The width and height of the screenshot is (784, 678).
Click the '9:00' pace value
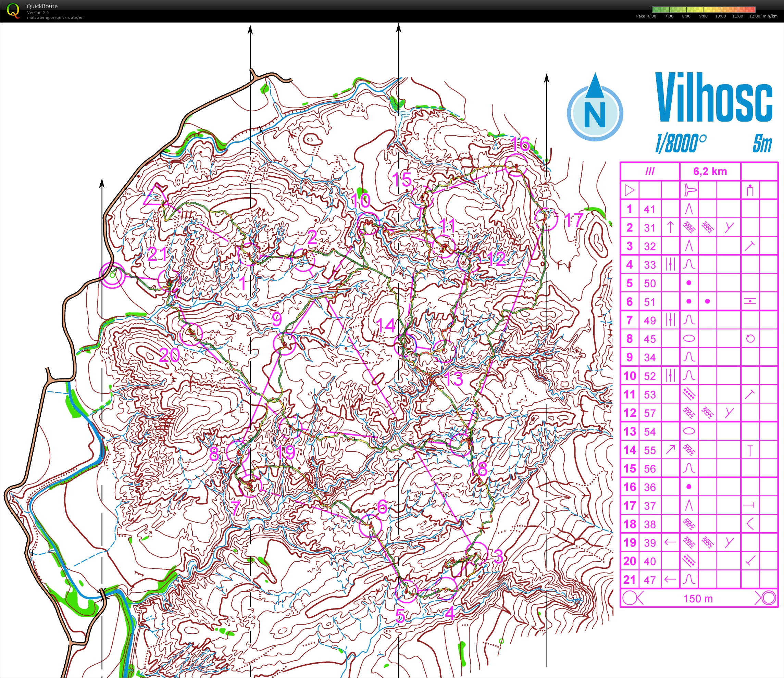pos(704,16)
